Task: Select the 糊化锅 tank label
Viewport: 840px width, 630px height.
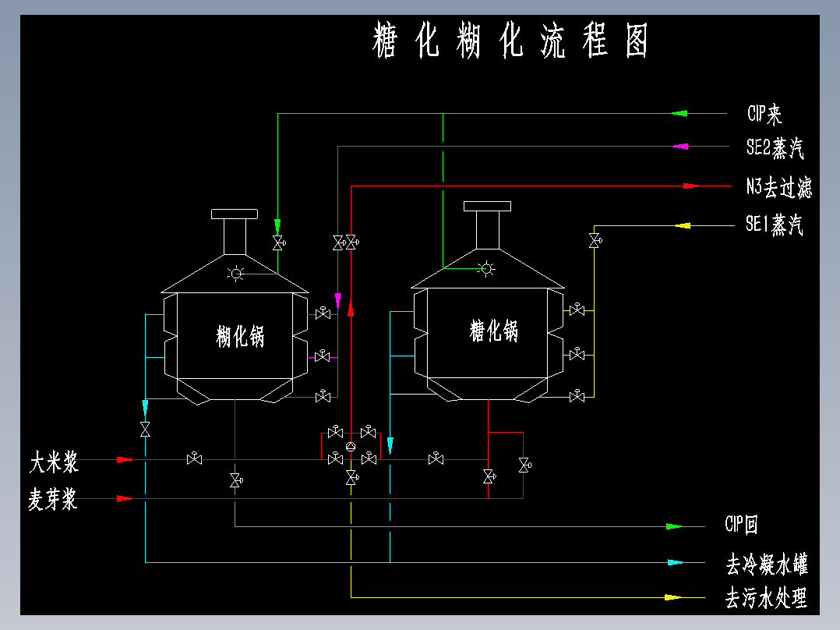Action: pyautogui.click(x=240, y=337)
